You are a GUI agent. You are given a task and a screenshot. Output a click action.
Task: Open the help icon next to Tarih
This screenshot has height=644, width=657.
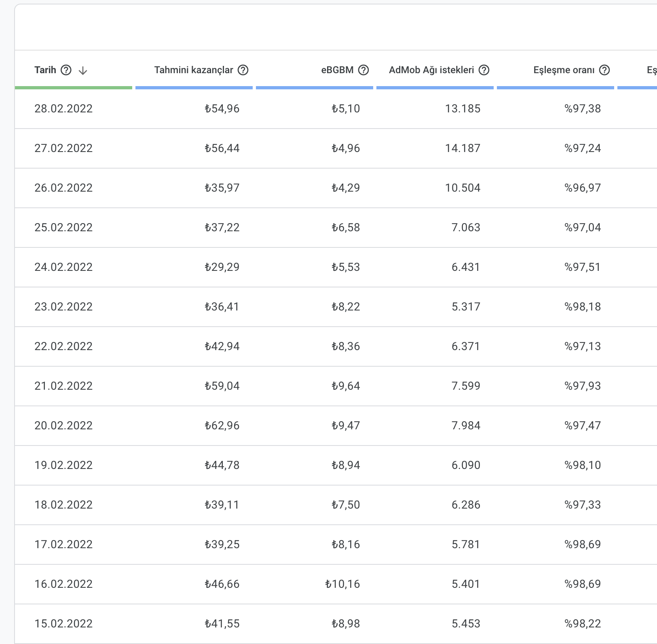point(66,70)
